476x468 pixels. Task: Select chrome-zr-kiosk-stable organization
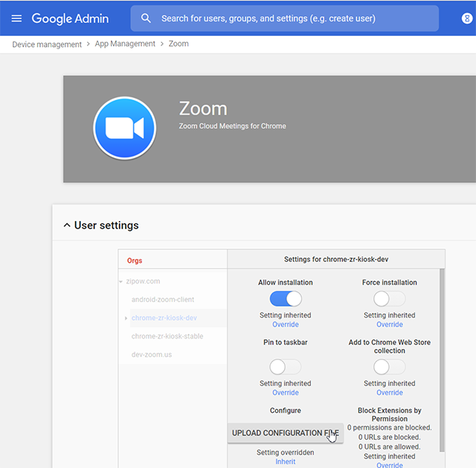pyautogui.click(x=167, y=336)
